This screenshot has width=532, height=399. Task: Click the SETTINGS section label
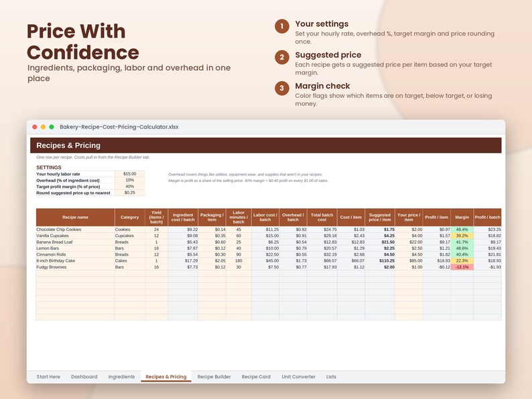(x=49, y=167)
